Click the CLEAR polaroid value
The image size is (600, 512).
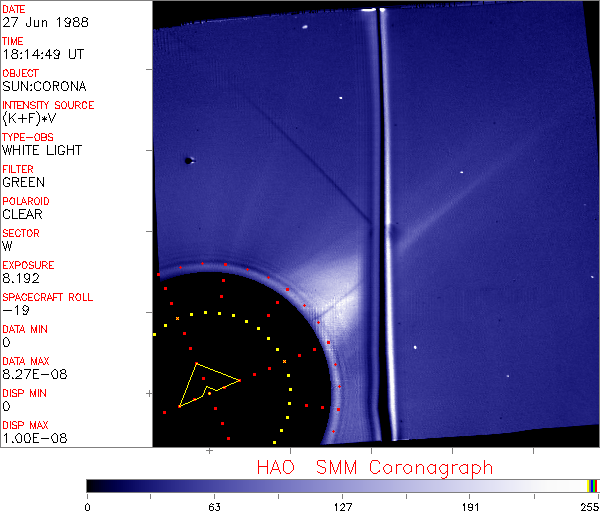tap(23, 215)
